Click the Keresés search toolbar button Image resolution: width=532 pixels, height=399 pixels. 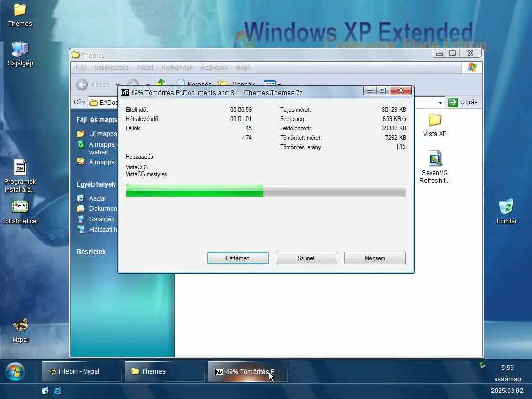194,83
